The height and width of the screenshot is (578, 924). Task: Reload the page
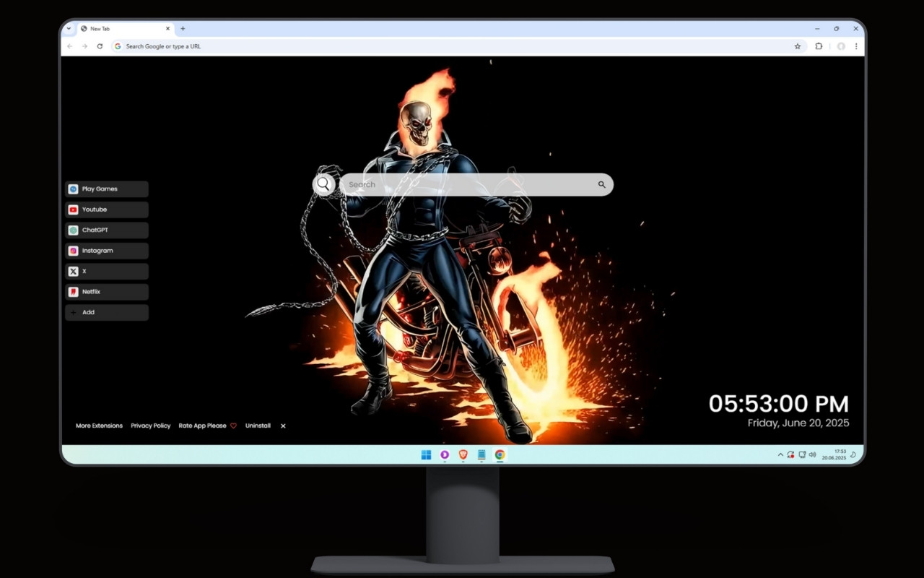pyautogui.click(x=100, y=46)
